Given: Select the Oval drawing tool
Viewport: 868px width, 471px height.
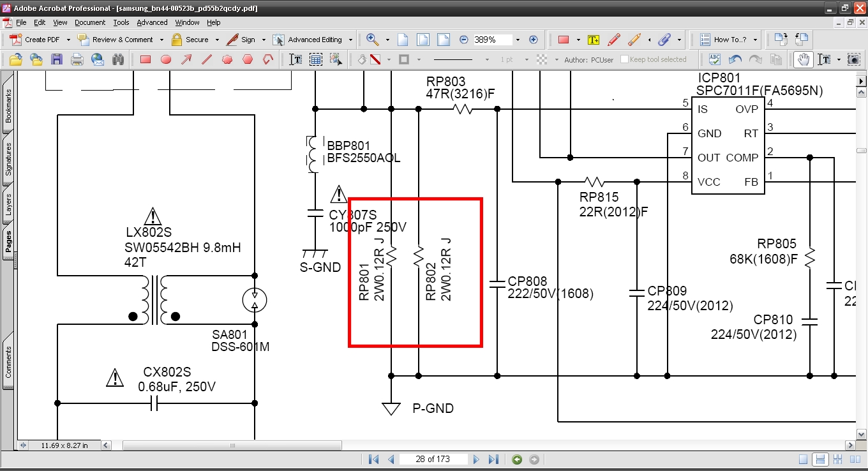Looking at the screenshot, I should [166, 59].
